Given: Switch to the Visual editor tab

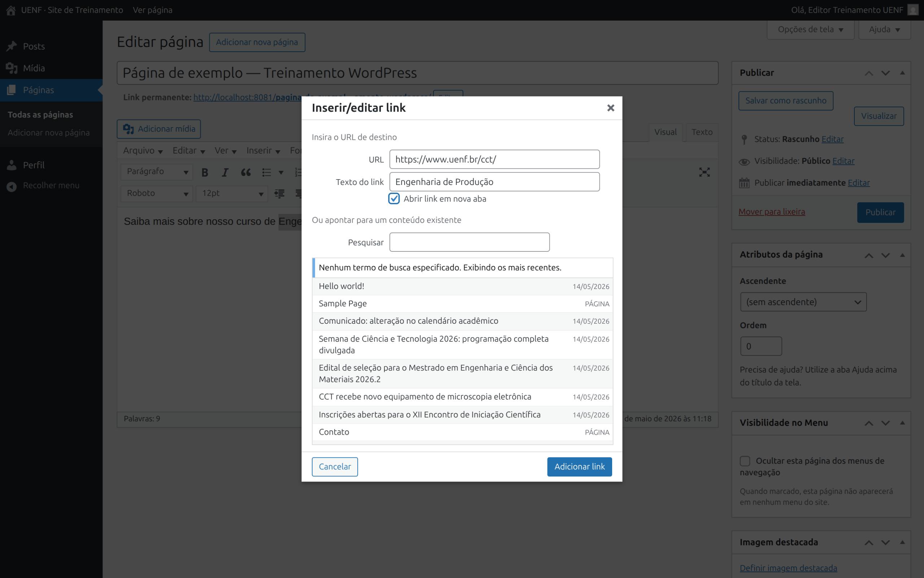Looking at the screenshot, I should (x=665, y=132).
